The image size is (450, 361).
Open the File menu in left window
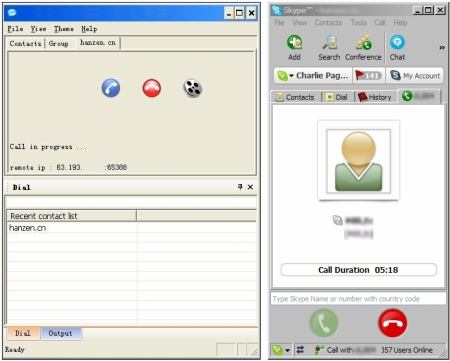pyautogui.click(x=15, y=29)
